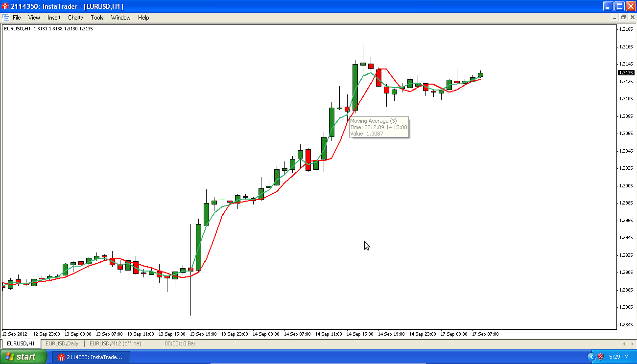637x364 pixels.
Task: Click the red security shield tray icon
Action: [x=601, y=357]
